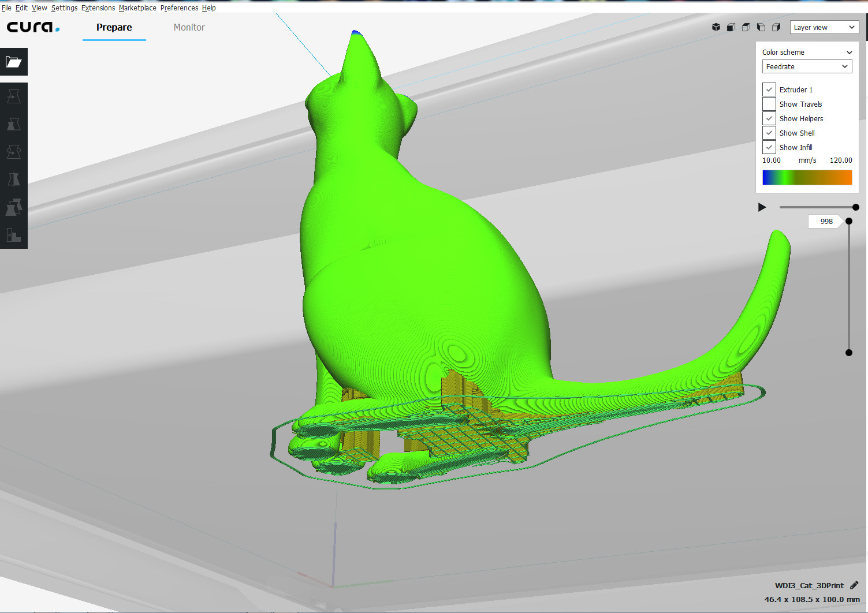Open the Extensions menu

click(x=98, y=8)
